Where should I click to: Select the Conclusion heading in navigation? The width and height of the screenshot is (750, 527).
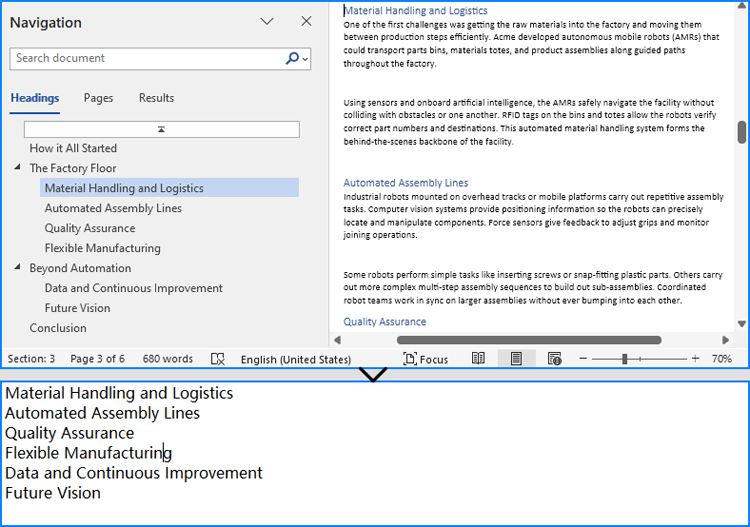pos(57,328)
